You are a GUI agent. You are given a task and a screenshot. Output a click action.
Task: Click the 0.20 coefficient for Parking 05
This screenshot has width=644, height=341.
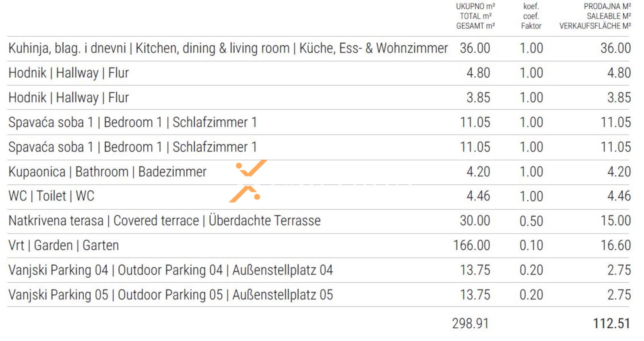click(x=531, y=295)
